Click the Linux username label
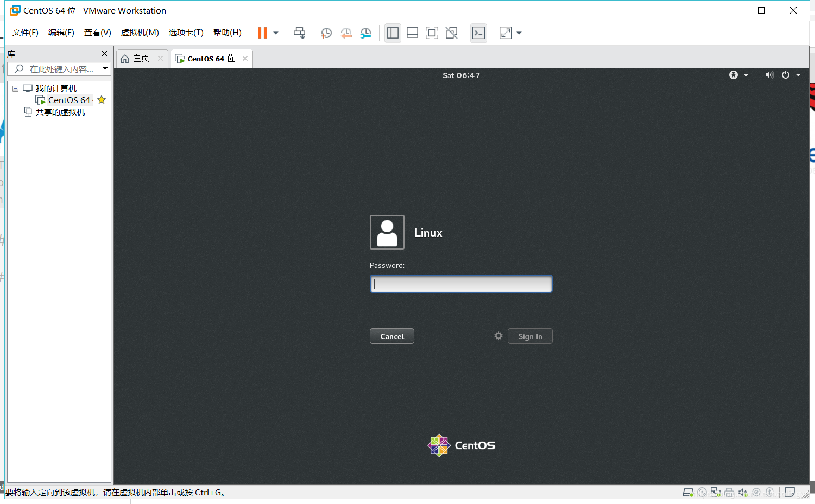Viewport: 815px width, 504px height. [428, 233]
